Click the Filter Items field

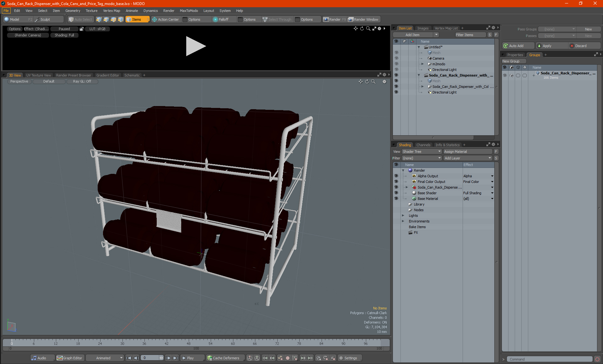tap(470, 35)
